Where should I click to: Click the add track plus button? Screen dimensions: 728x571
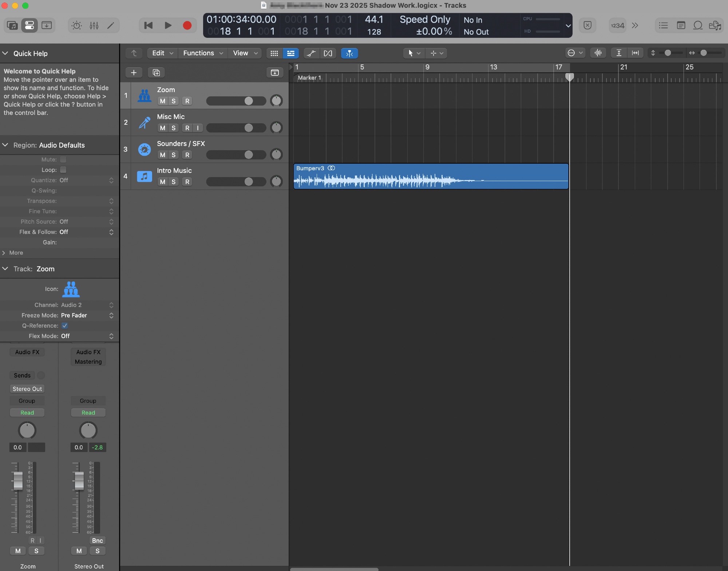(x=134, y=73)
